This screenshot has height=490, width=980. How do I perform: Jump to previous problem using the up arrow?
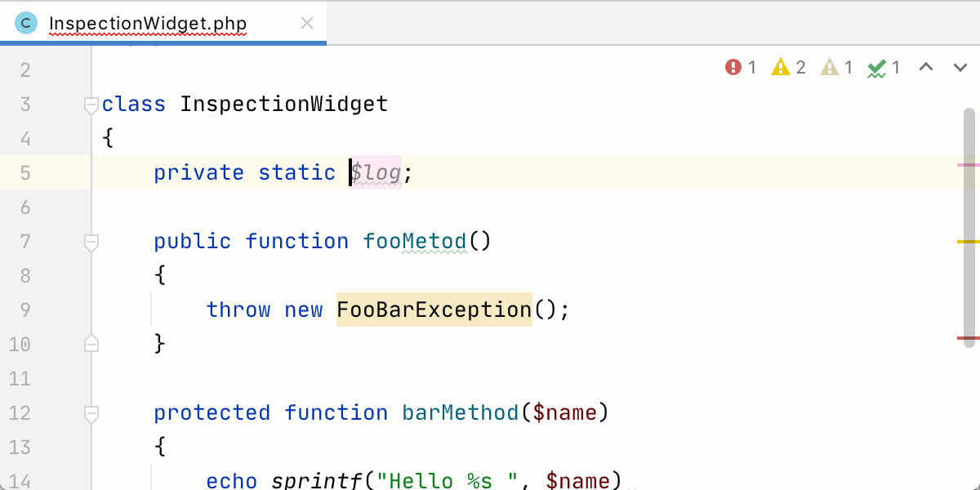click(927, 67)
